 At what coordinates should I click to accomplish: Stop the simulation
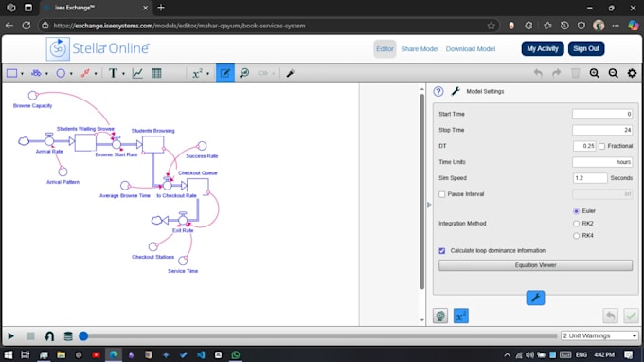30,336
